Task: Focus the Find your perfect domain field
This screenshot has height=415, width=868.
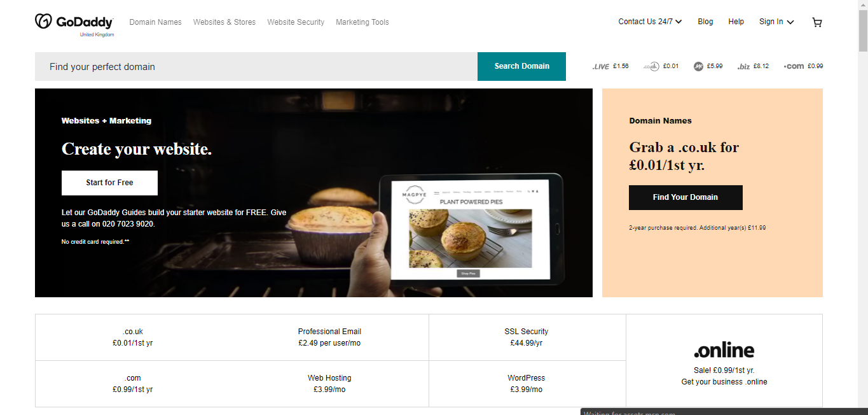Action: pos(256,66)
